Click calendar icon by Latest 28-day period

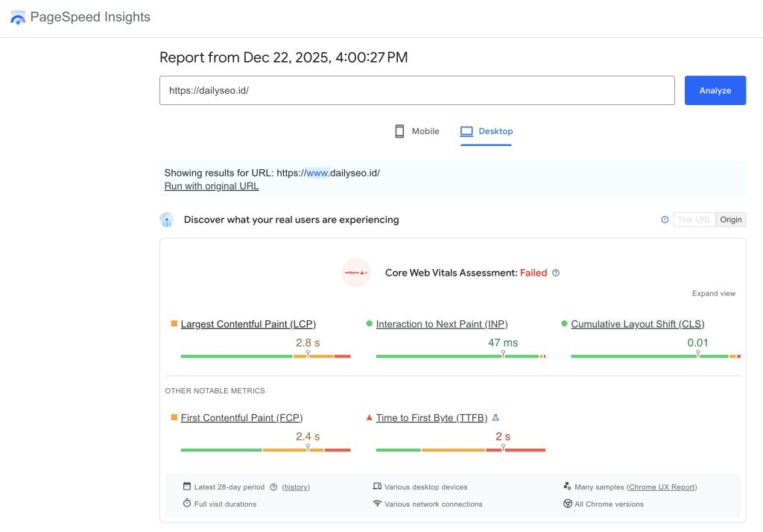(187, 487)
